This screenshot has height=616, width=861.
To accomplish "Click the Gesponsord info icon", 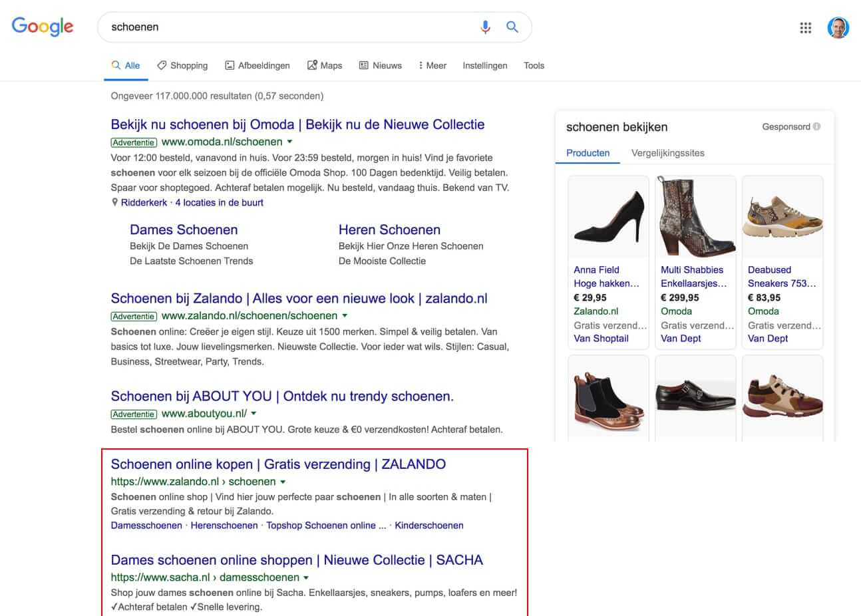I will 816,126.
